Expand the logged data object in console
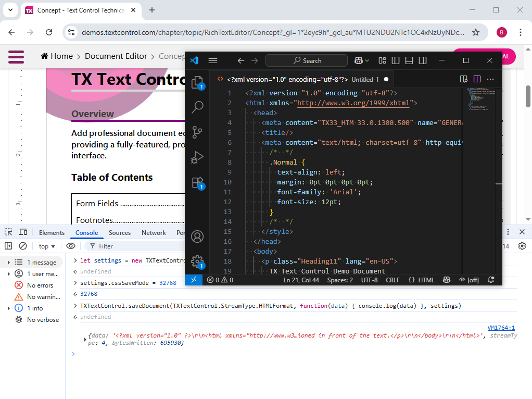Viewport: 532px width, 399px height. (85, 340)
